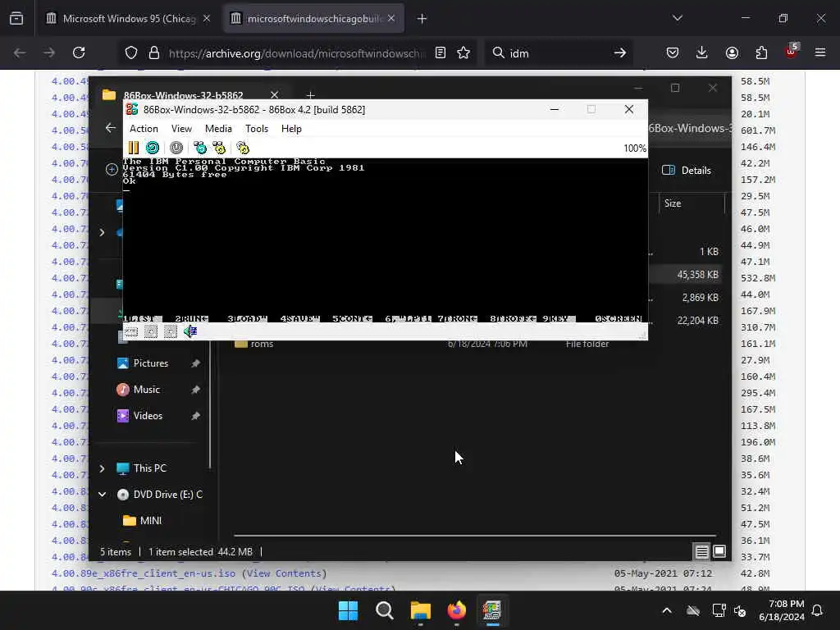This screenshot has width=840, height=630.
Task: Open Firefox recent browsing view icon
Action: tap(16, 19)
